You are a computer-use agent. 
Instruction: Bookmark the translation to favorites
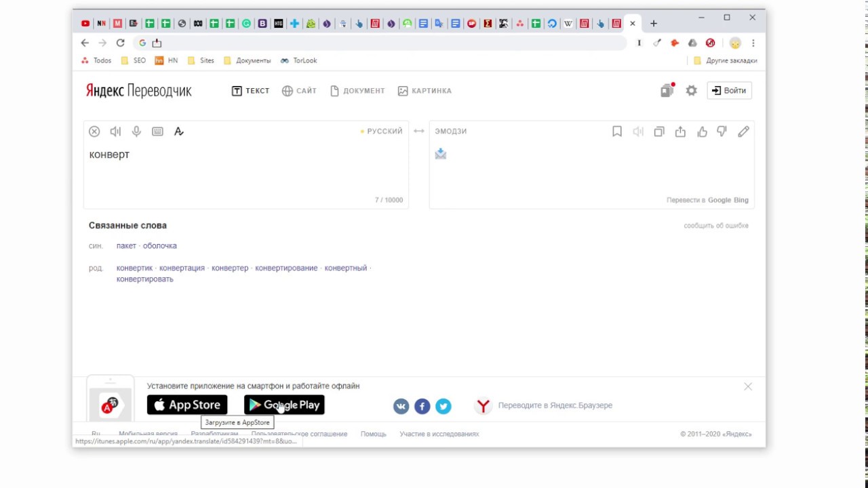(617, 131)
